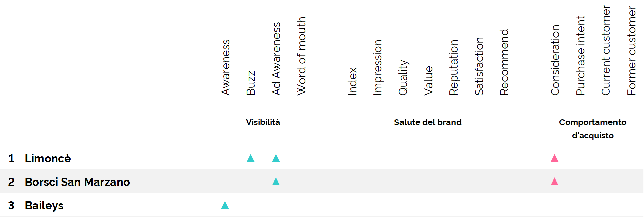Click the Awareness column header
This screenshot has height=217, width=644.
(226, 67)
